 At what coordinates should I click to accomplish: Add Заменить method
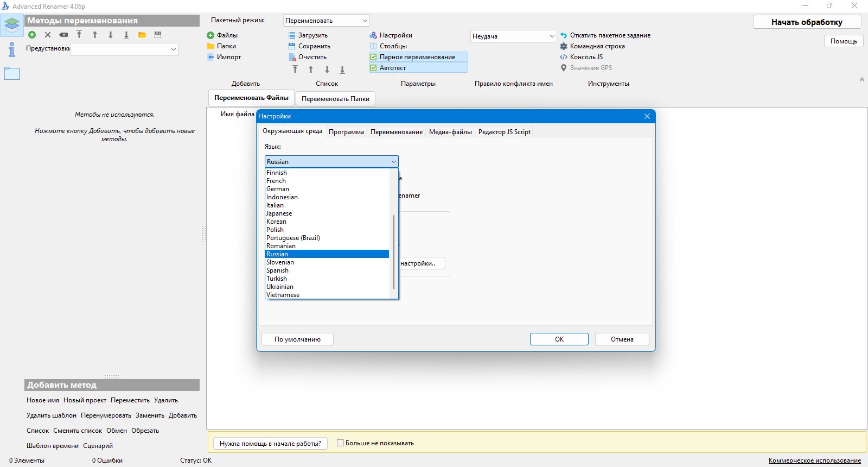click(150, 415)
